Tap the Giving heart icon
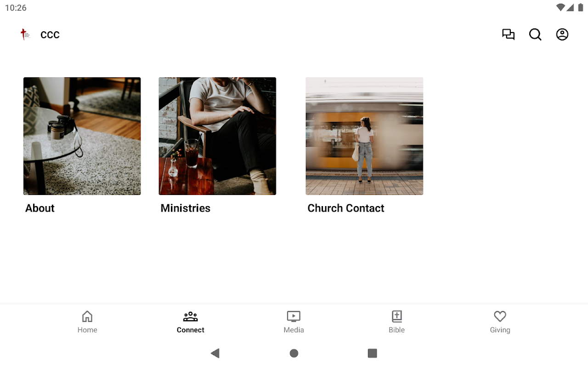 coord(500,316)
